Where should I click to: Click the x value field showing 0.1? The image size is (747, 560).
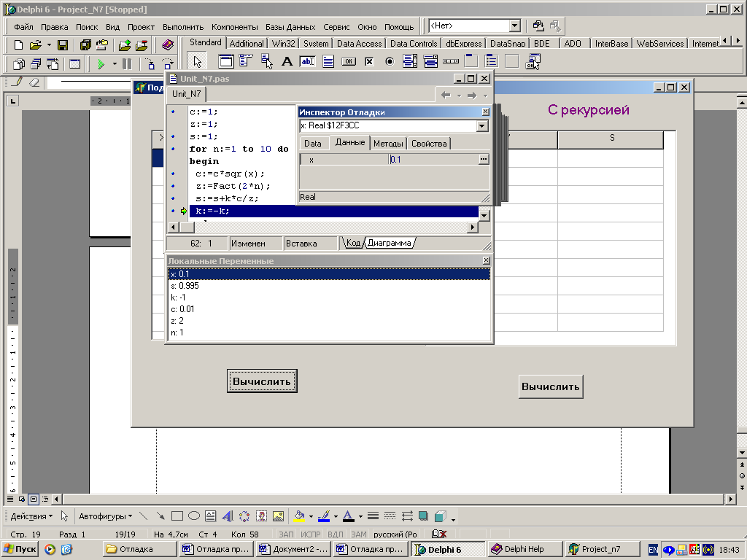433,160
